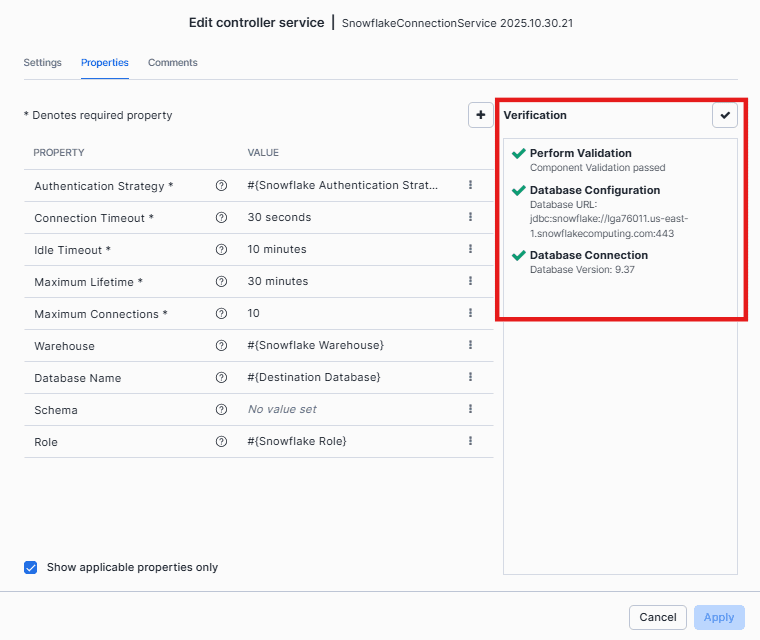Click the verify properties checkmark icon
This screenshot has width=760, height=640.
point(725,115)
